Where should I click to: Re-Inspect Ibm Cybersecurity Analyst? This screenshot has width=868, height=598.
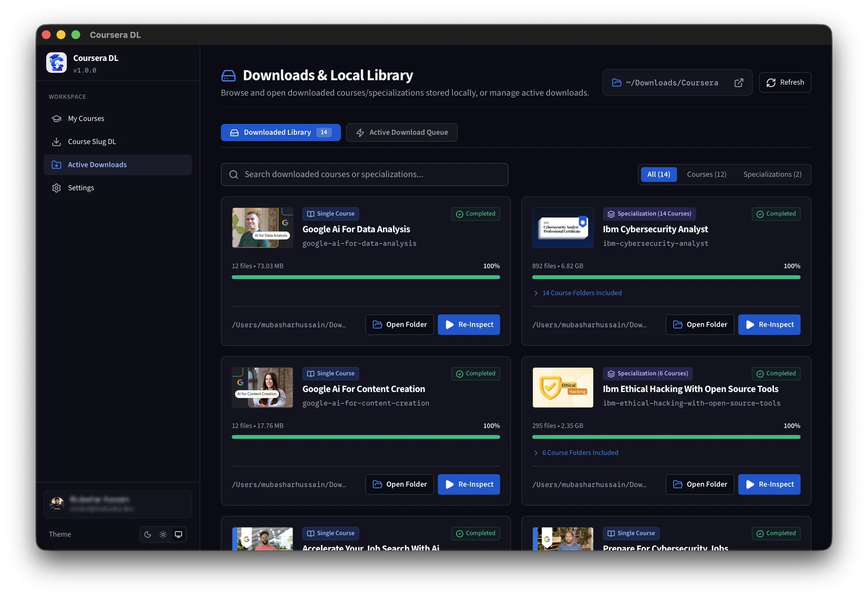pyautogui.click(x=769, y=325)
